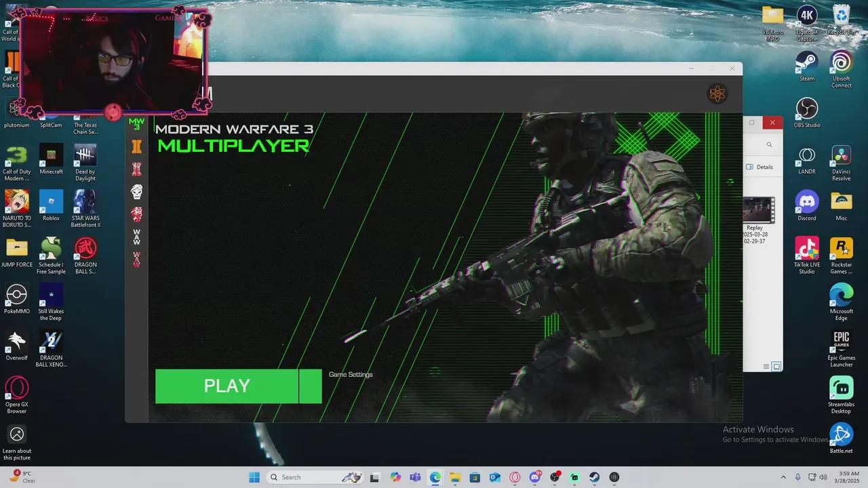
Task: Select the MW3 game icon in launcher sidebar
Action: [136, 124]
